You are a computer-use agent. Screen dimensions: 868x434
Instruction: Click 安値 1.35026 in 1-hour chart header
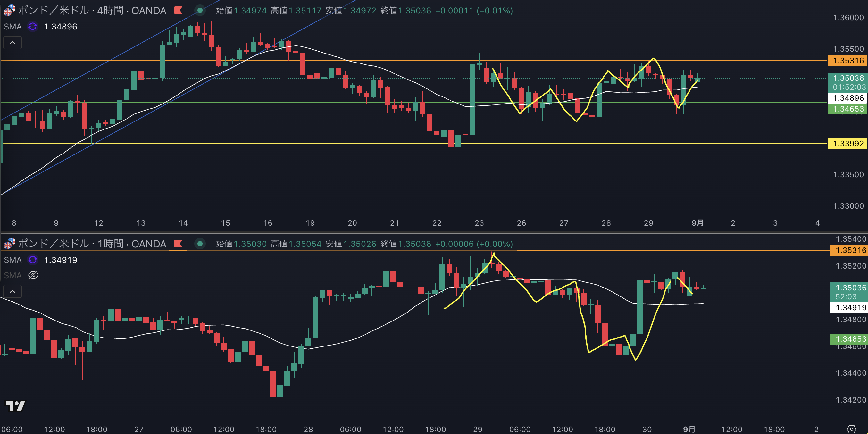pos(351,244)
